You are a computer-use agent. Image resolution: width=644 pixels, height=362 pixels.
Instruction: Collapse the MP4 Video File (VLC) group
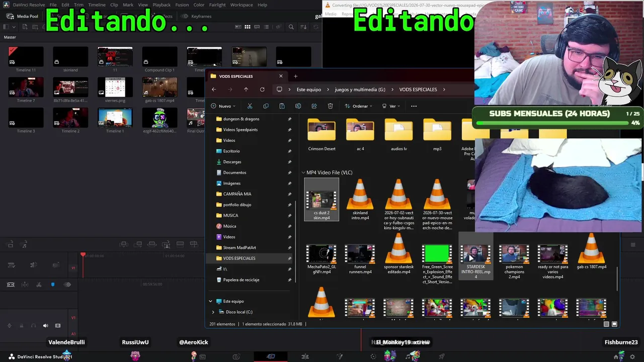[x=303, y=172]
